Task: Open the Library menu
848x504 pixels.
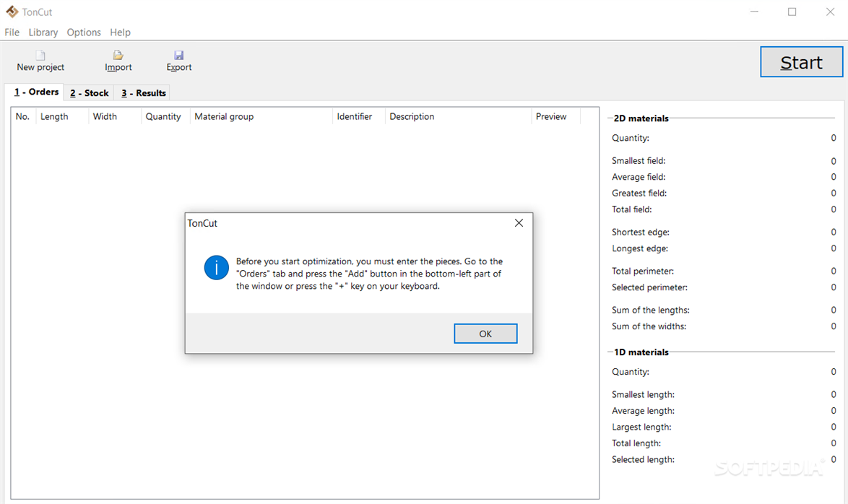Action: (x=43, y=32)
